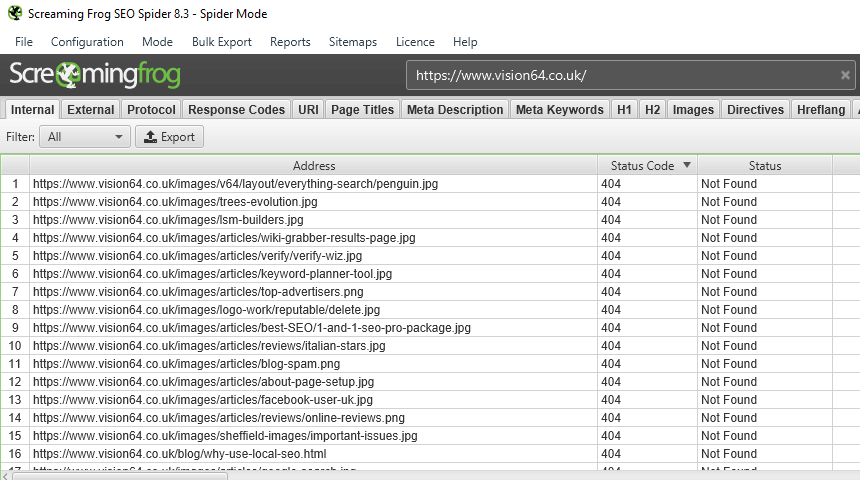
Task: Switch to the Internal tab
Action: pos(32,110)
